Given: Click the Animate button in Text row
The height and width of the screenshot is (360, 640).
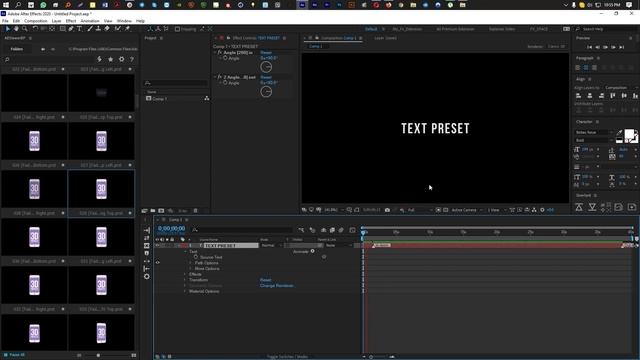Looking at the screenshot, I should (x=304, y=251).
